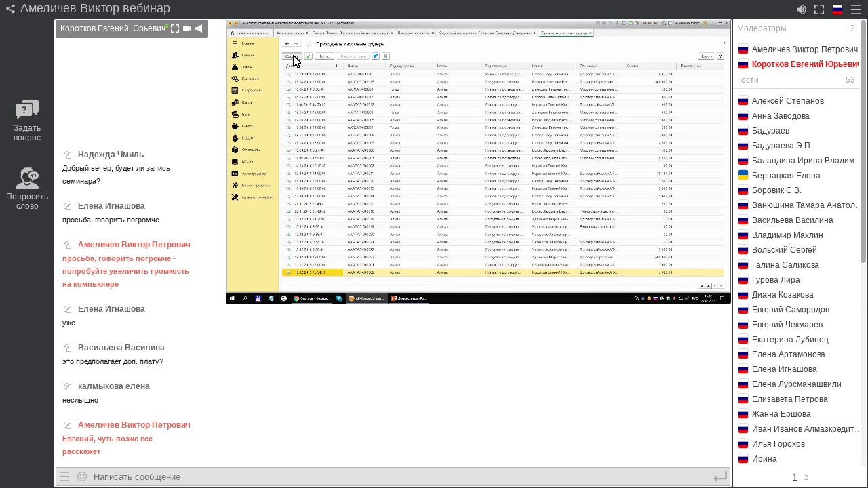The image size is (868, 488).
Task: Open Отчетность section in shared 1C sidebar
Action: (x=246, y=150)
